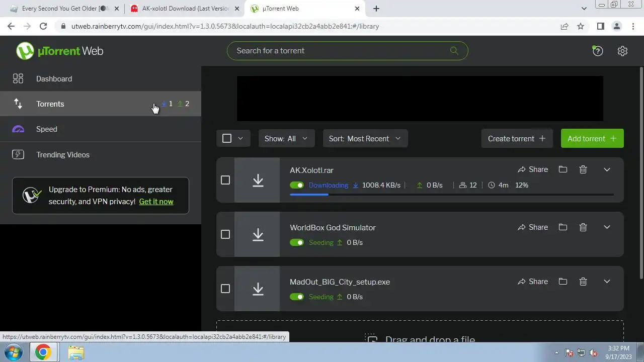The image size is (644, 362).
Task: Tick the select-all torrents checkbox
Action: pos(227,138)
